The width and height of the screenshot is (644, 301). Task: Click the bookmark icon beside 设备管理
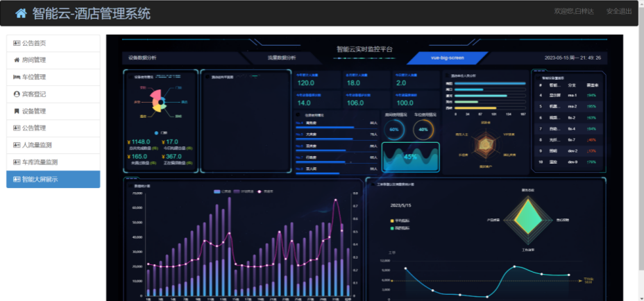17,111
